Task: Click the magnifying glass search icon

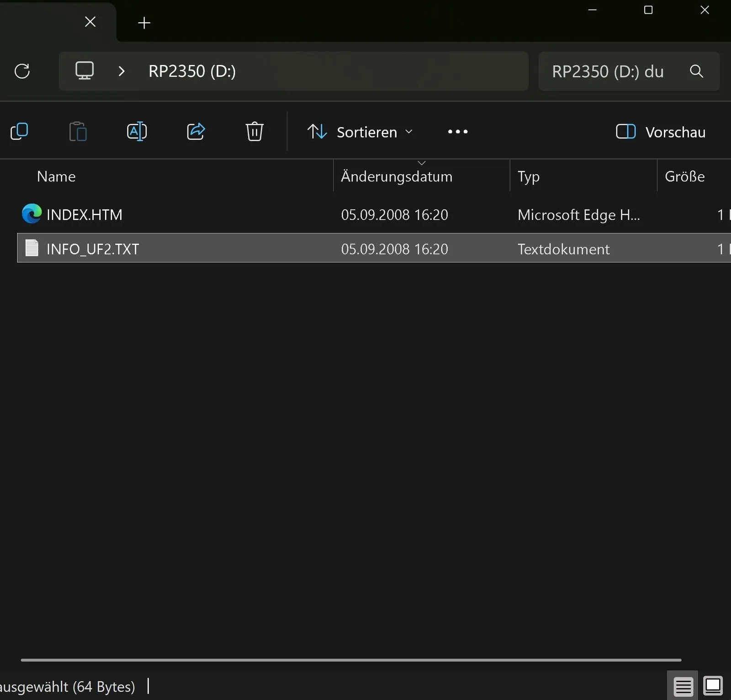Action: [x=696, y=71]
